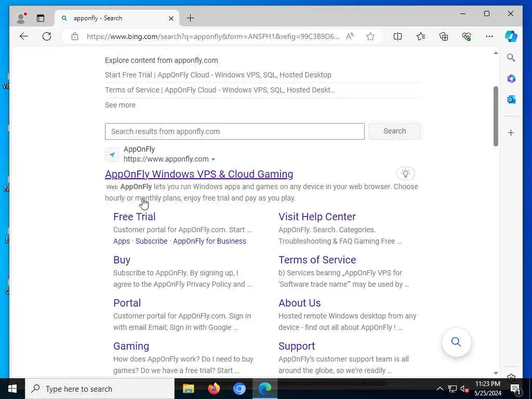Viewport: 532px width, 399px height.
Task: Refresh the current page
Action: (x=47, y=36)
